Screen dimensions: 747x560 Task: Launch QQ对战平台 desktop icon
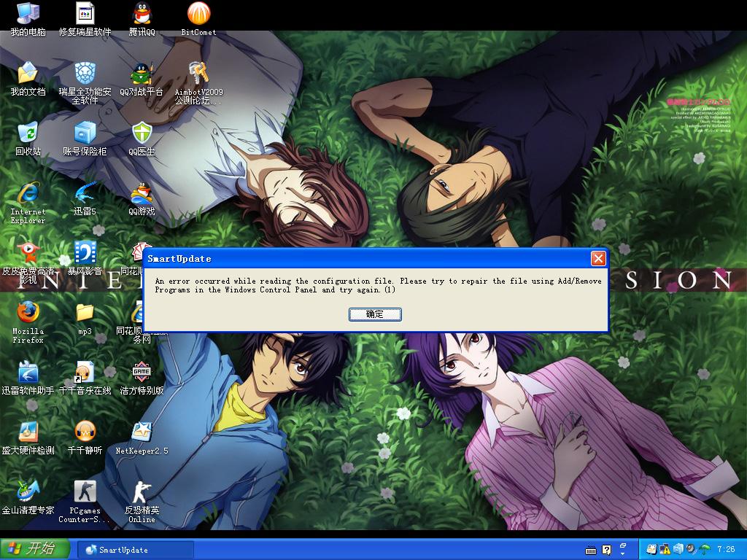142,79
